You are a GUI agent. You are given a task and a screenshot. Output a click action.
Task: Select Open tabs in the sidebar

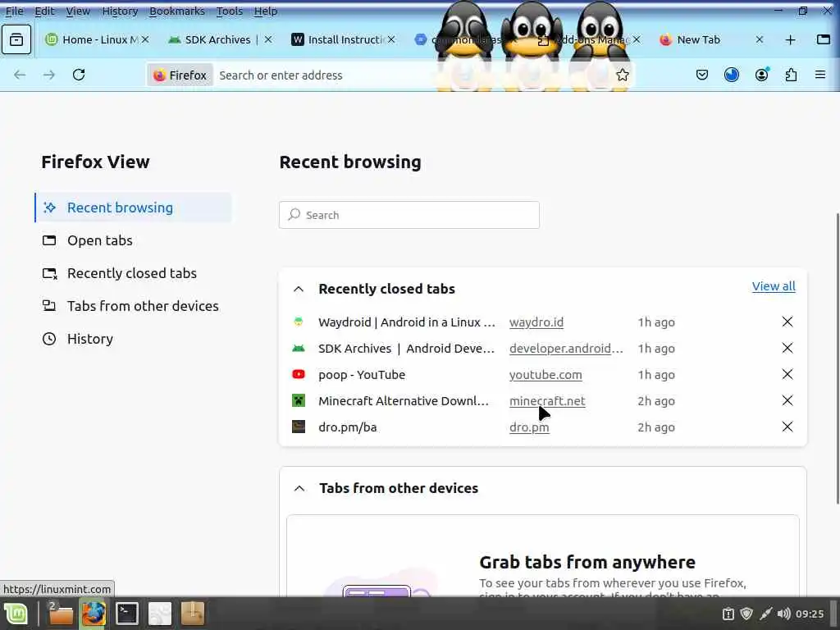tap(134, 240)
